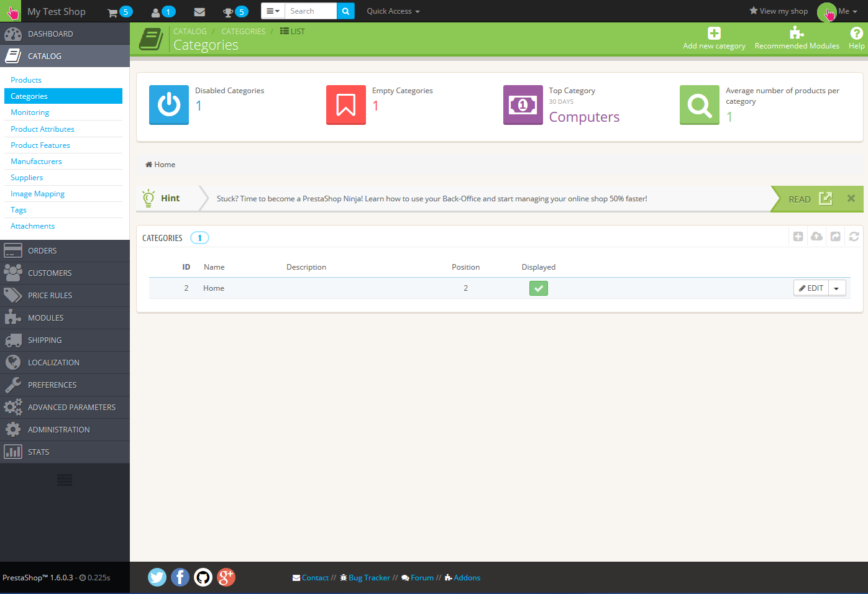
Task: Open the Orders menu
Action: 65,250
